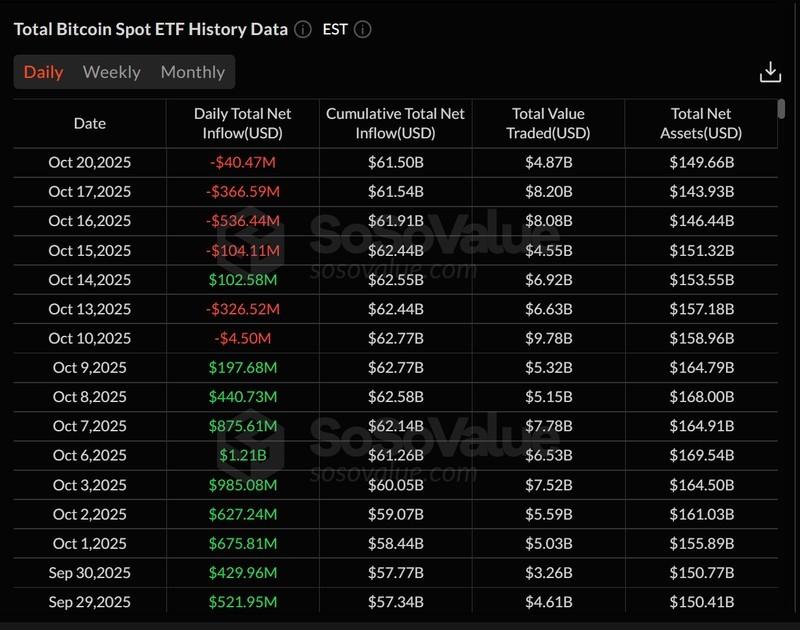Click Cumulative Total Net Inflow header
Viewport: 800px width, 630px height.
pos(396,124)
